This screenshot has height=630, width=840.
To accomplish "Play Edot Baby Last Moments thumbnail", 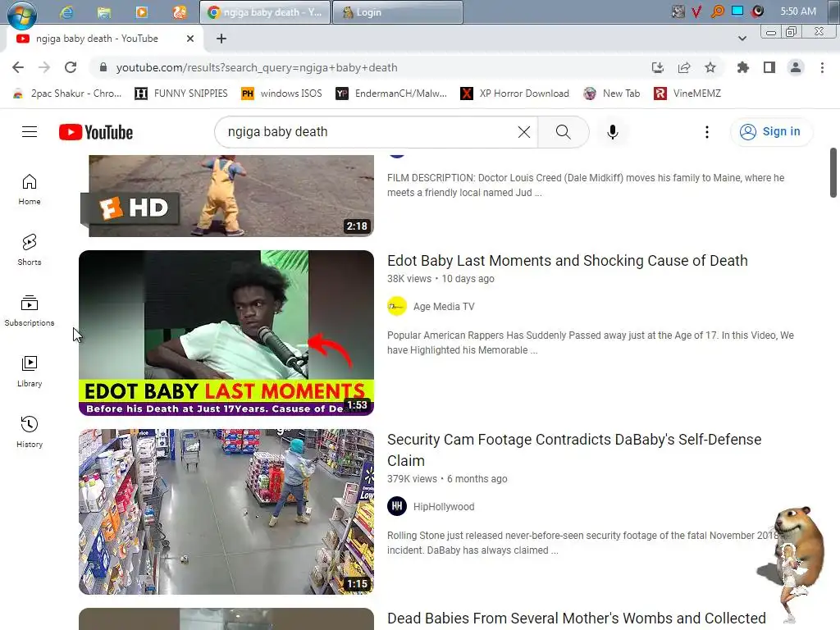I will [226, 333].
